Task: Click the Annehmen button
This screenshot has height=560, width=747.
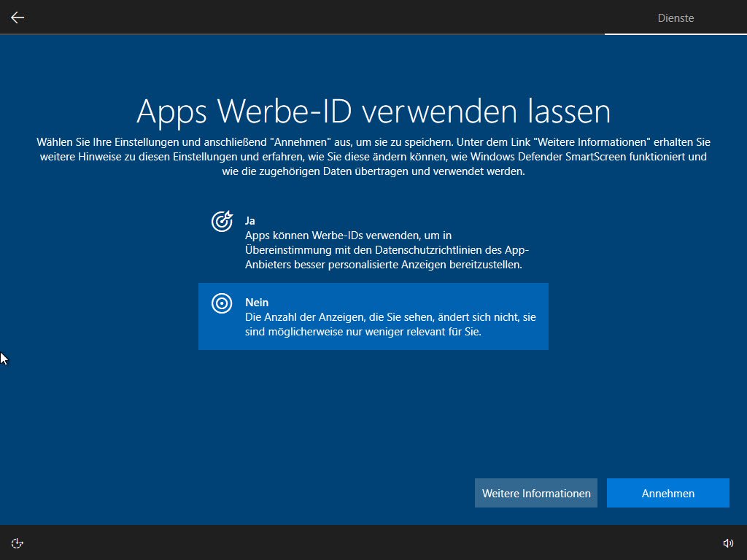Action: click(x=668, y=494)
